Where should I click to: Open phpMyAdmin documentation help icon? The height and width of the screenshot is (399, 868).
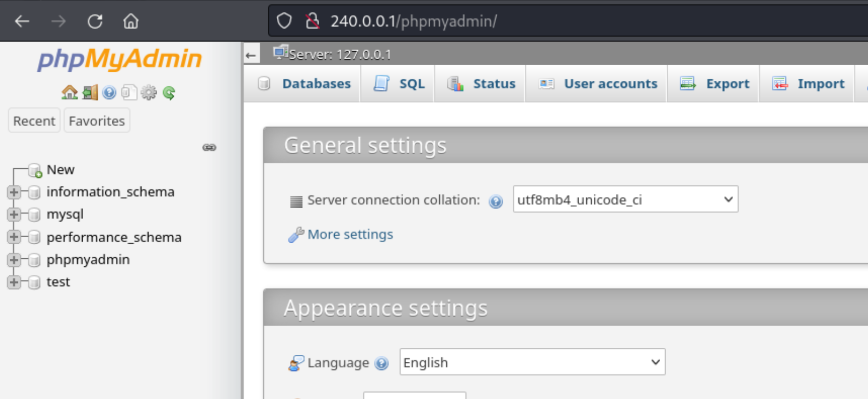(109, 93)
